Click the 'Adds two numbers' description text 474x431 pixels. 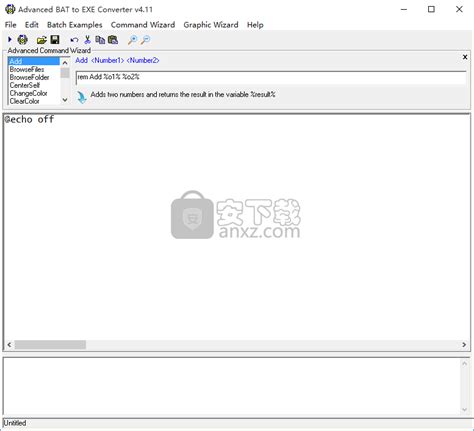[183, 94]
